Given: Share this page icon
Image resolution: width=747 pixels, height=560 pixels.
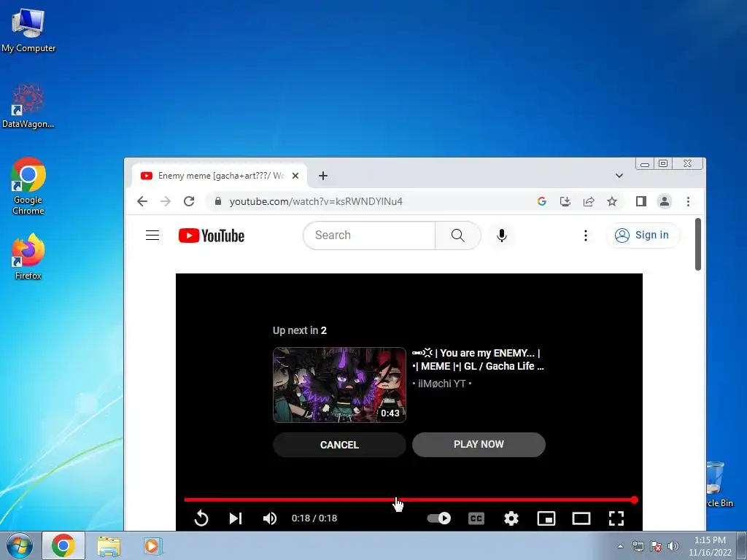Looking at the screenshot, I should pyautogui.click(x=589, y=201).
